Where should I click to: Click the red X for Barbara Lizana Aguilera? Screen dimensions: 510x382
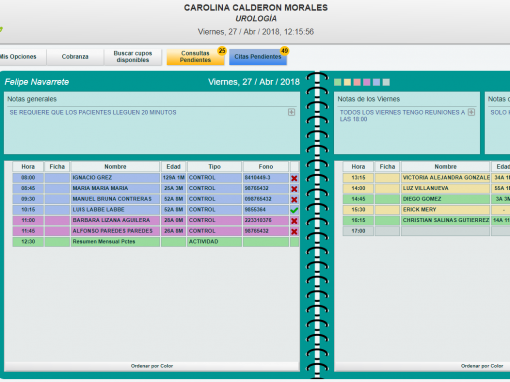(294, 221)
